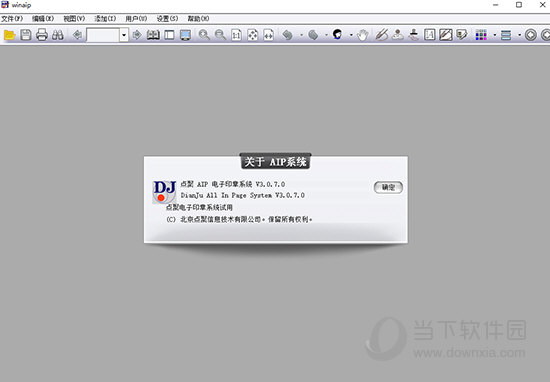Expand dropdown arrow beside line width icon
Image resolution: width=550 pixels, height=382 pixels.
point(519,35)
